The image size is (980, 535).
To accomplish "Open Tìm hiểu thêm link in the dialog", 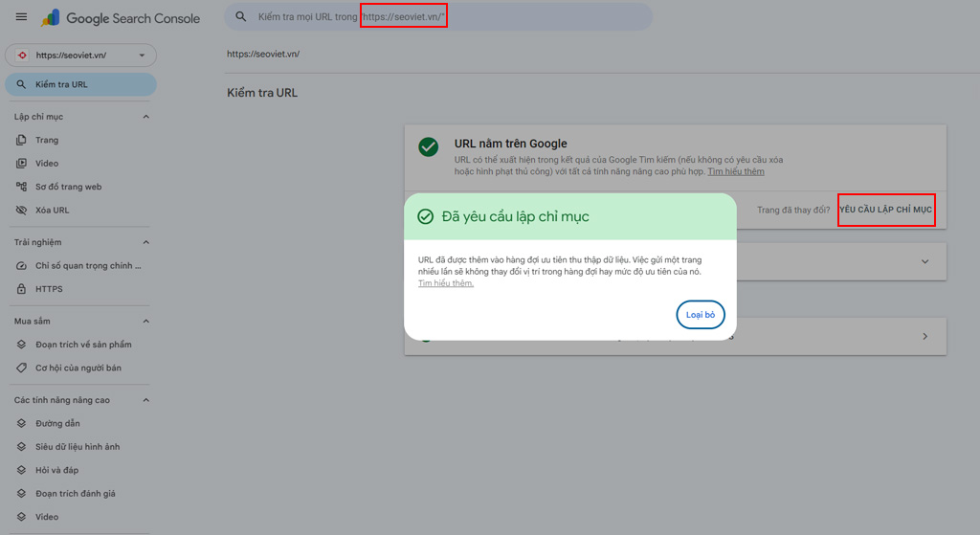I will [x=446, y=283].
